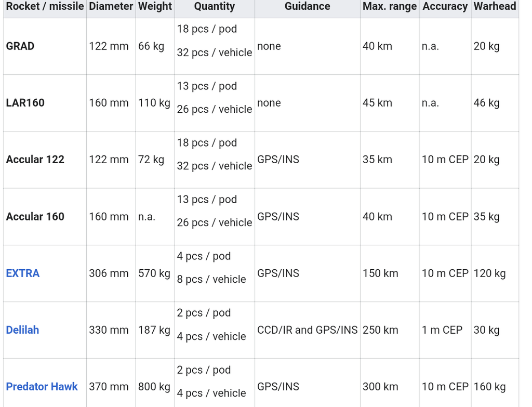The height and width of the screenshot is (407, 532).
Task: Select the 570 kg weight cell
Action: (x=154, y=273)
